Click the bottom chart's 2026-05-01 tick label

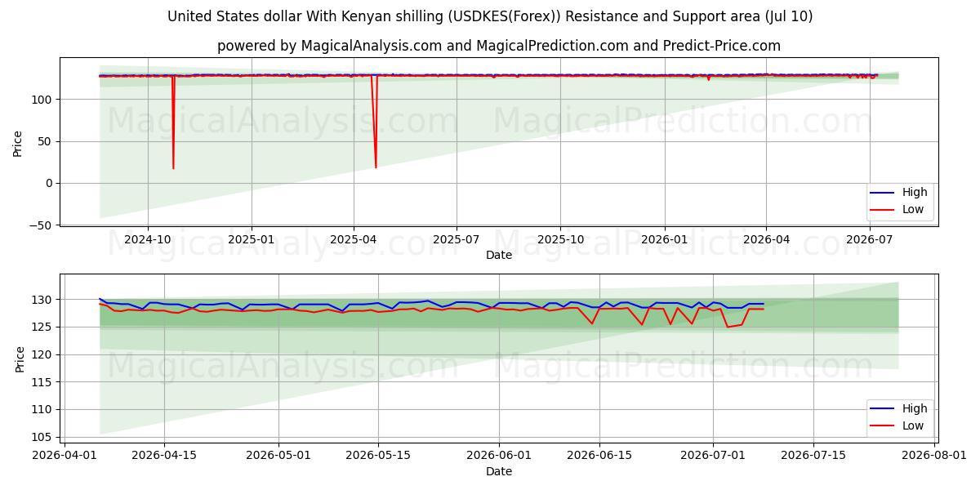[278, 456]
